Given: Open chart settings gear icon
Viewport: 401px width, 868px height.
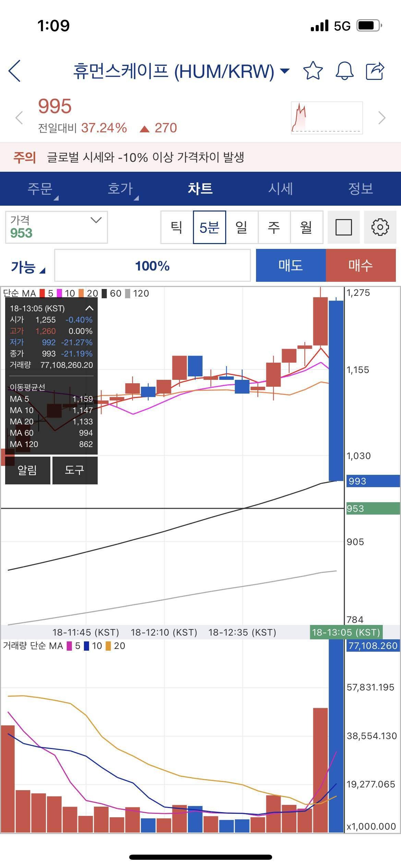Looking at the screenshot, I should 380,227.
